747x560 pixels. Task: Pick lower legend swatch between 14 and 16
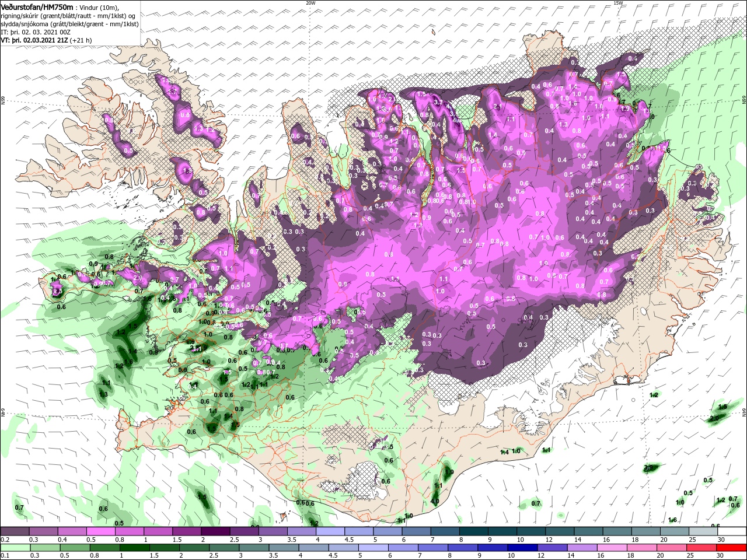pyautogui.click(x=582, y=548)
